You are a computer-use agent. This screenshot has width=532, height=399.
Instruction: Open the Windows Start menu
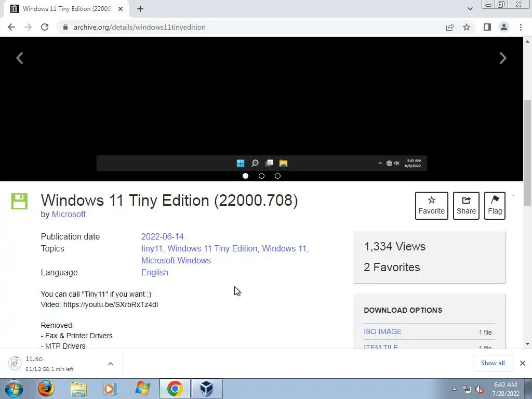[x=14, y=389]
